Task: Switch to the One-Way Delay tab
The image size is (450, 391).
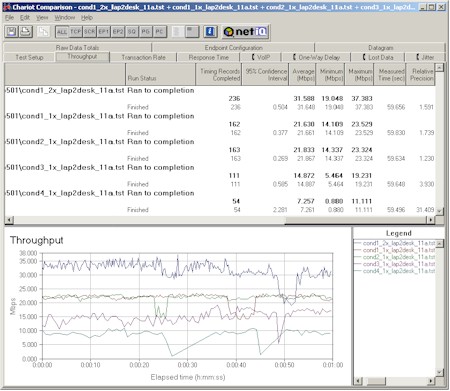Action: tap(316, 57)
